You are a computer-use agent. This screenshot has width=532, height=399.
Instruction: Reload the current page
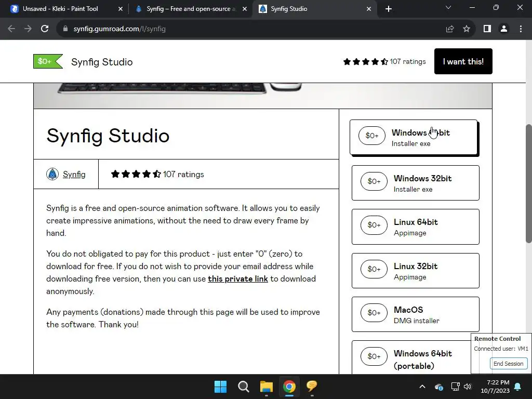click(x=45, y=29)
